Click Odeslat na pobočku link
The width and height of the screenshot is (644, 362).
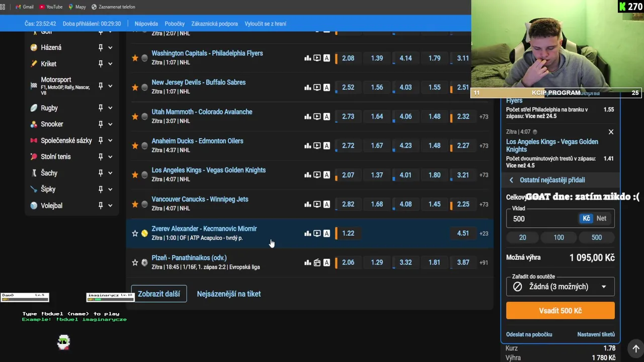(x=529, y=334)
